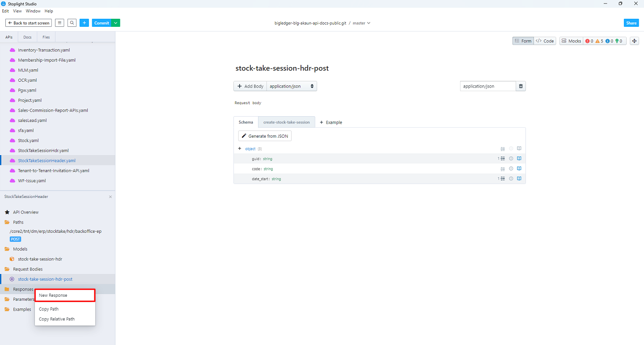Add a property with plus beside object
The image size is (644, 345).
(240, 148)
